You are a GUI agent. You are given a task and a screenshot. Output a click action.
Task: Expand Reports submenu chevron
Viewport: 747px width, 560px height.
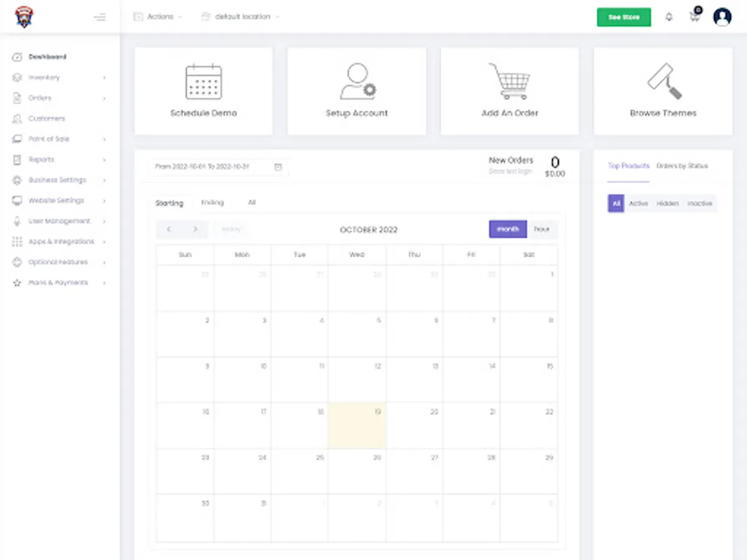pos(104,160)
